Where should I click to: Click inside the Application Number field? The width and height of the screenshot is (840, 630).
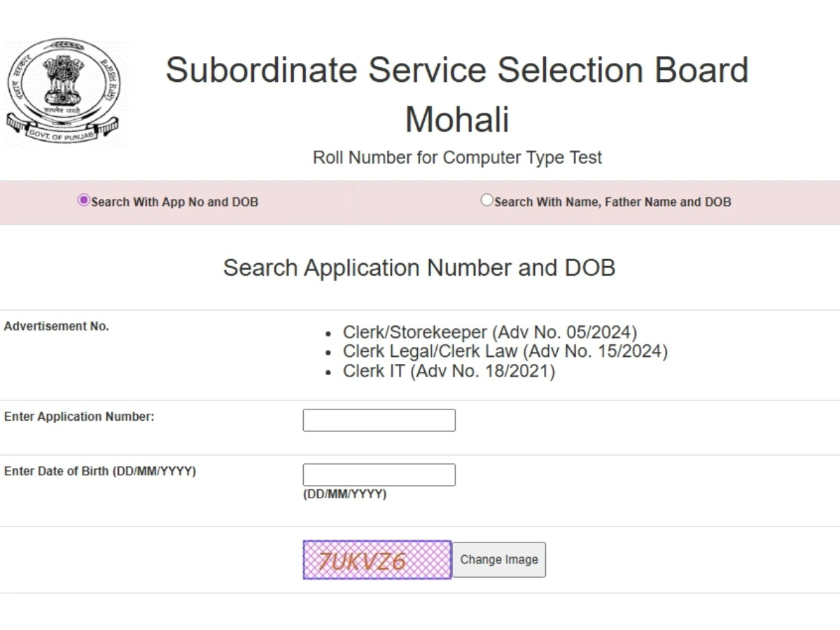click(379, 420)
